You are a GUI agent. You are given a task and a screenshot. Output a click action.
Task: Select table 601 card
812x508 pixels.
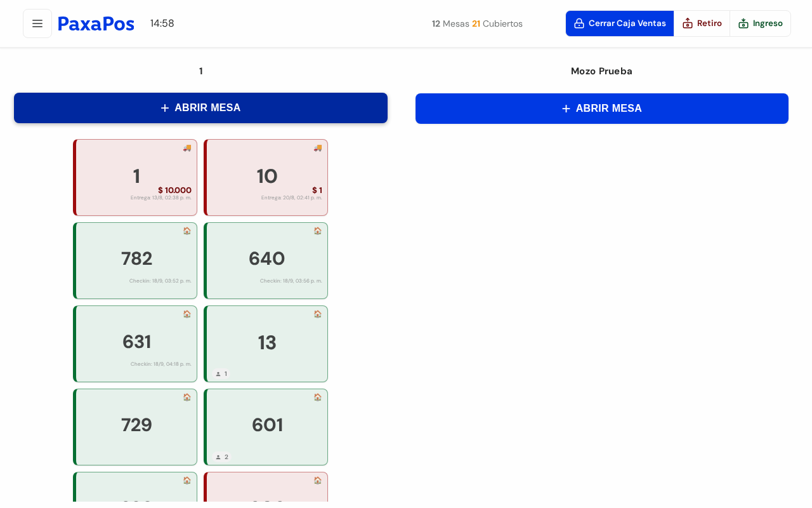(x=266, y=427)
